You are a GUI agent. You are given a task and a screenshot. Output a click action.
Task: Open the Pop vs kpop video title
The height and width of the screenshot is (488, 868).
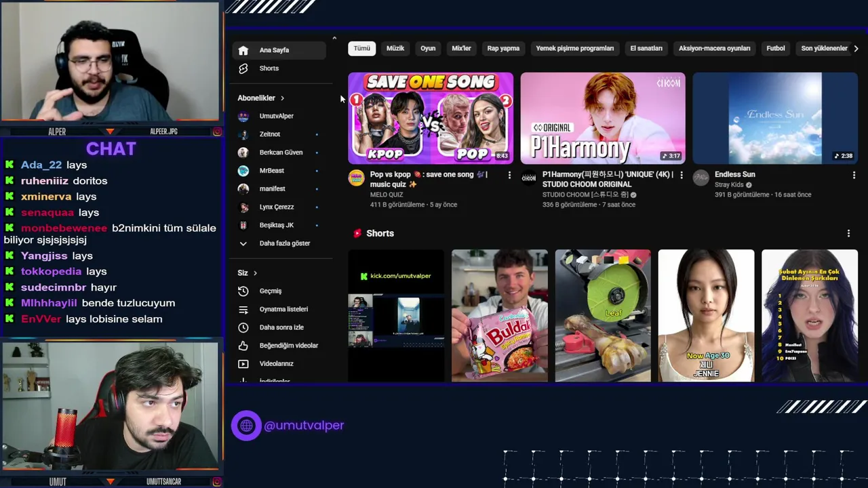(x=429, y=179)
